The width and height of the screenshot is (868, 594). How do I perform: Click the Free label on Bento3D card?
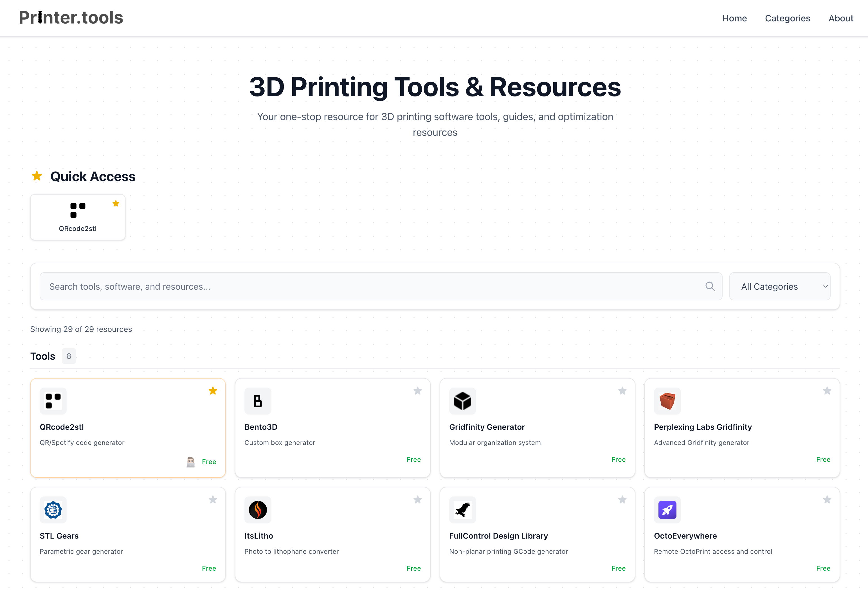(413, 460)
